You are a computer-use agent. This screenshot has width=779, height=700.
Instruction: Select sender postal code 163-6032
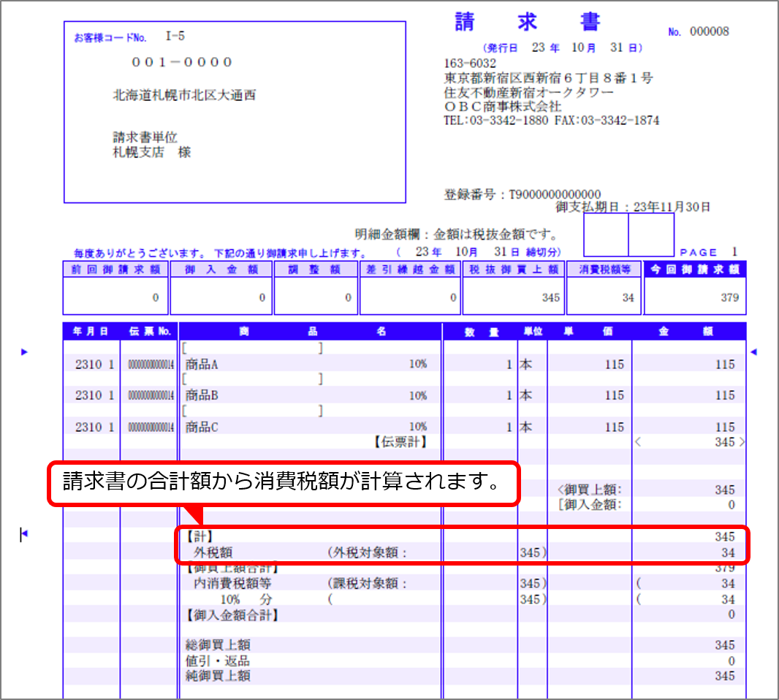469,64
